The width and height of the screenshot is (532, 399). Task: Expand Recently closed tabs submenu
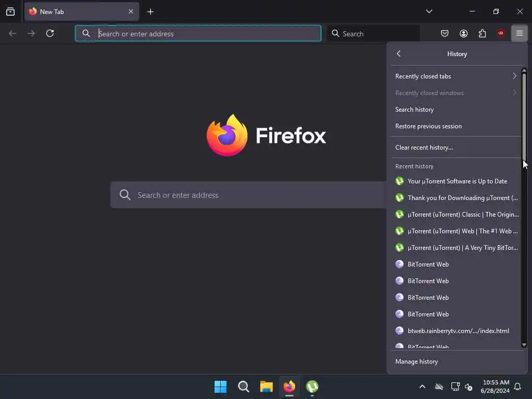point(456,76)
